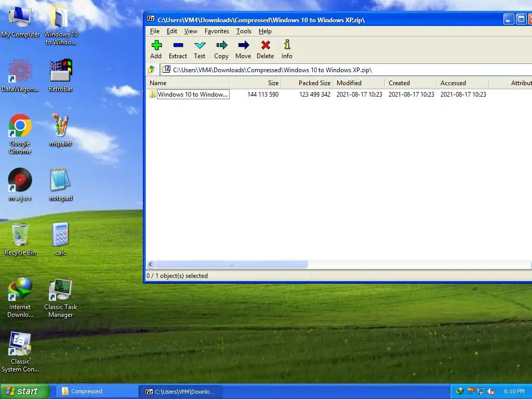Run Test on the archive
The image size is (532, 399).
coord(199,49)
